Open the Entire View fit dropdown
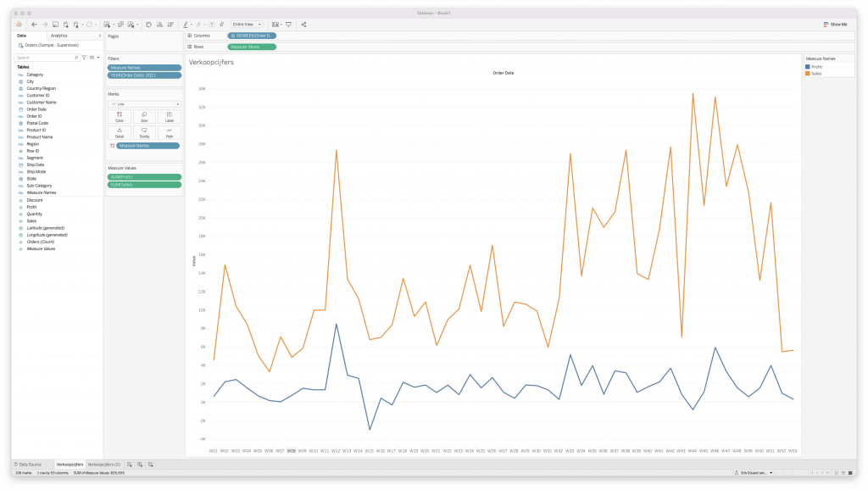 pos(248,25)
